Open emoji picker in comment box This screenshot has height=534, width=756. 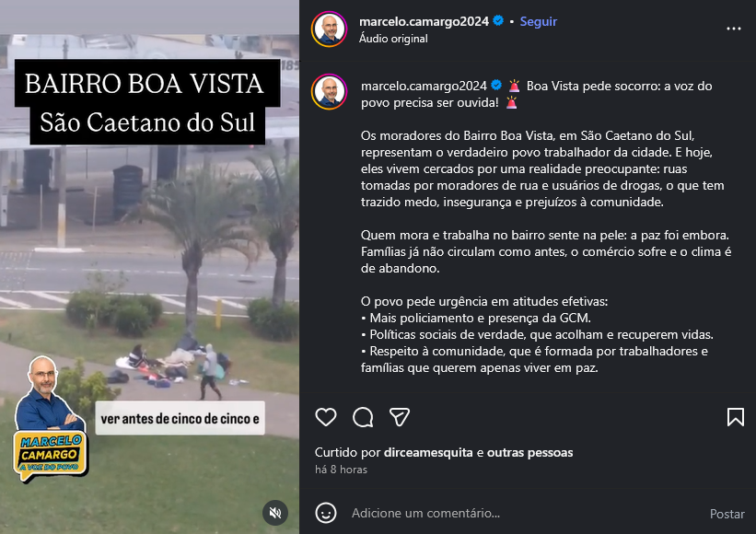(326, 513)
